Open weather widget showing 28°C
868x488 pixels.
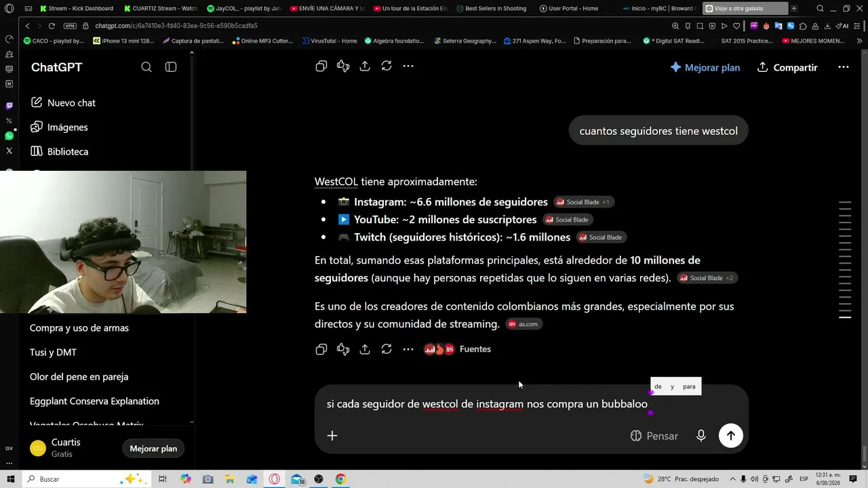(x=681, y=479)
